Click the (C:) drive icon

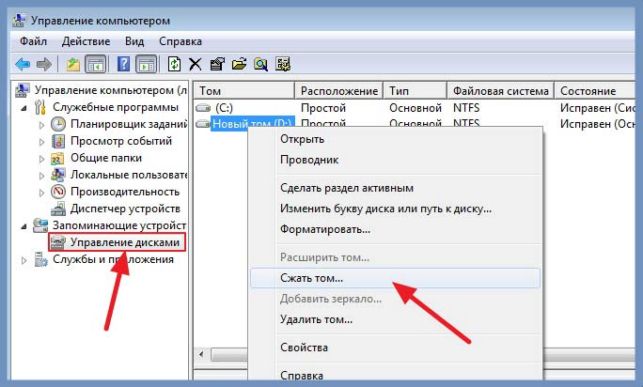pyautogui.click(x=203, y=108)
